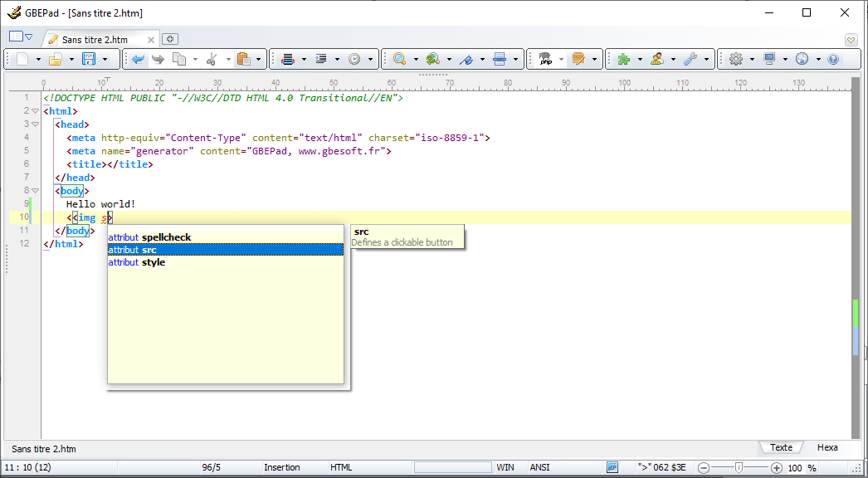The height and width of the screenshot is (478, 868).
Task: Click the globe web icon
Action: (x=802, y=59)
